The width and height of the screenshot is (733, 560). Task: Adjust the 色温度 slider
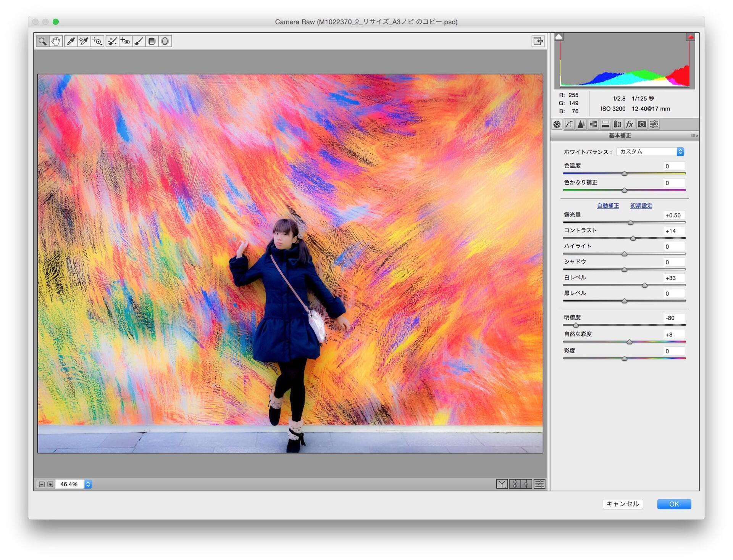[x=625, y=174]
